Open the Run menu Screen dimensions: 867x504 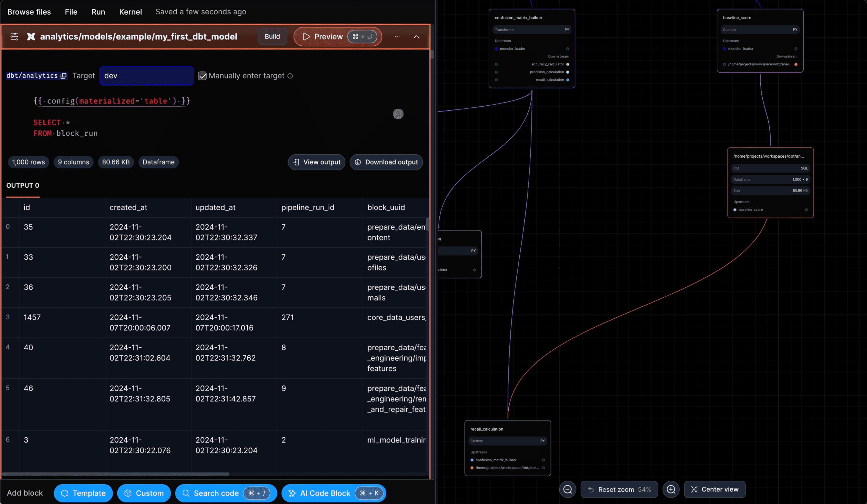click(98, 12)
